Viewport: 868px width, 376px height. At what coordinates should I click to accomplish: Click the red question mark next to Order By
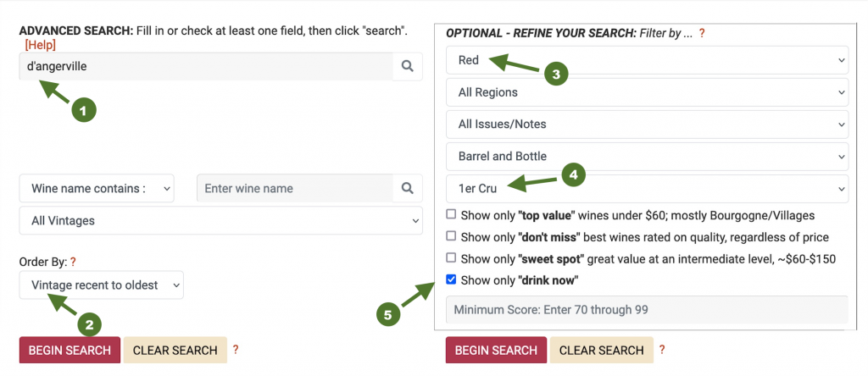coord(73,261)
